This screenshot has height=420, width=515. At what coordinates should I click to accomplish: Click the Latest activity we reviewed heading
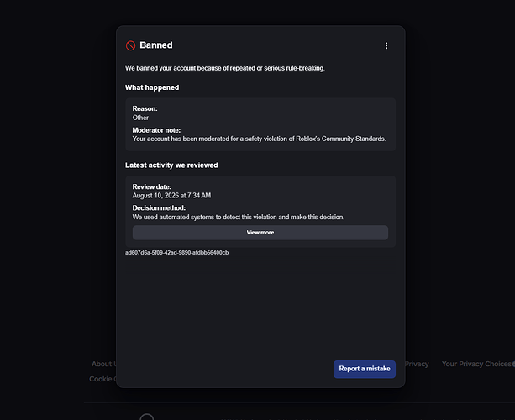(x=171, y=165)
